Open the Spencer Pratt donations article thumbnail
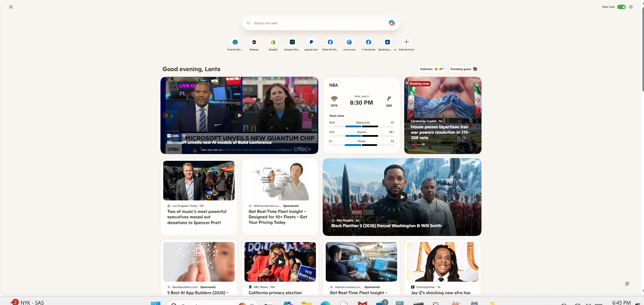 (x=199, y=180)
